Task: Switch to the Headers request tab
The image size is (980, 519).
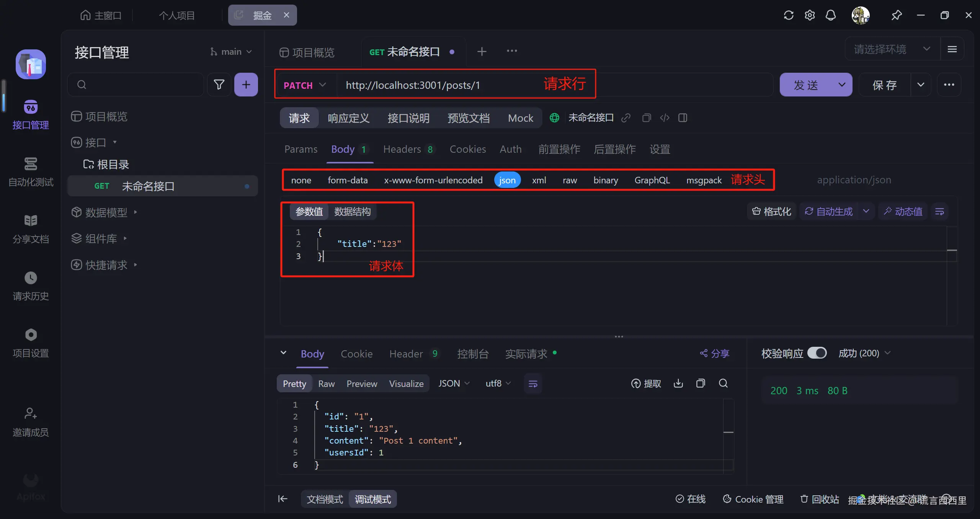Action: (x=402, y=149)
